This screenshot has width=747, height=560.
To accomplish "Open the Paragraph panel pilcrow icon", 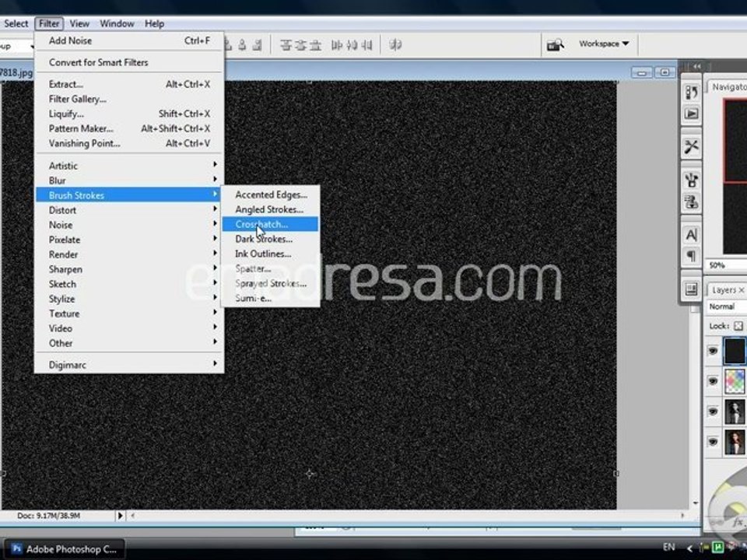I will 691,257.
